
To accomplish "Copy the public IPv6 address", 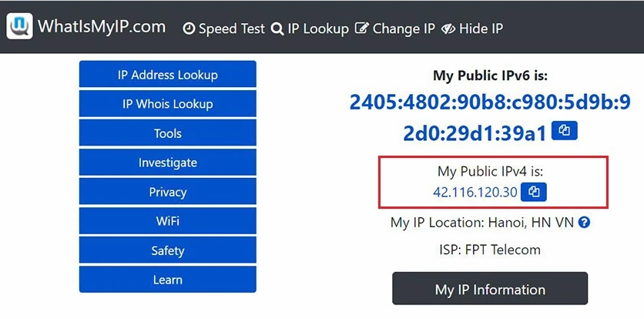I will click(x=565, y=131).
